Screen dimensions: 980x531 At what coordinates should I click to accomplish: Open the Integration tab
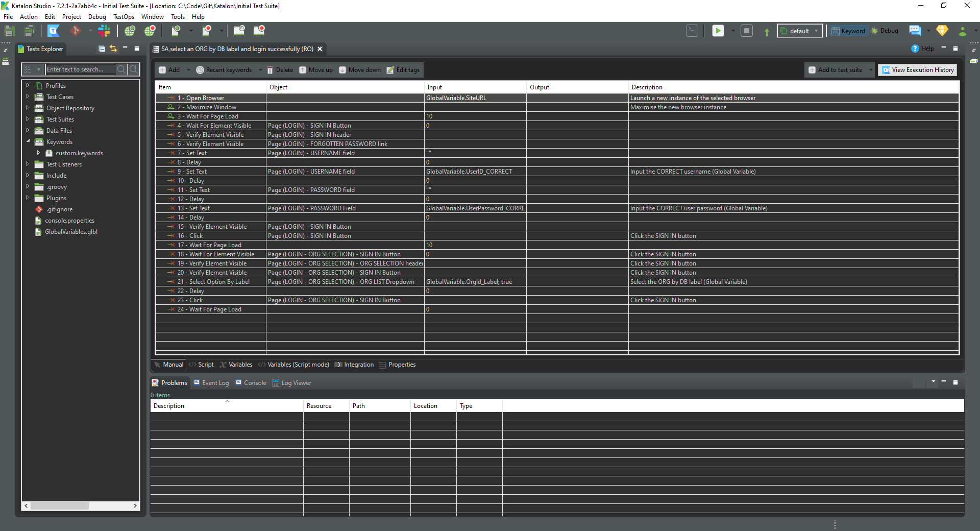354,365
